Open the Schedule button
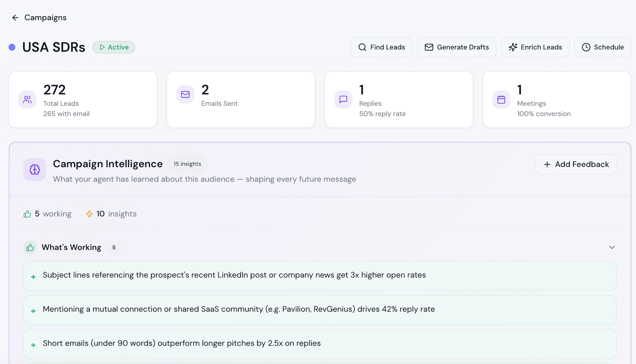The image size is (636, 364). (603, 47)
